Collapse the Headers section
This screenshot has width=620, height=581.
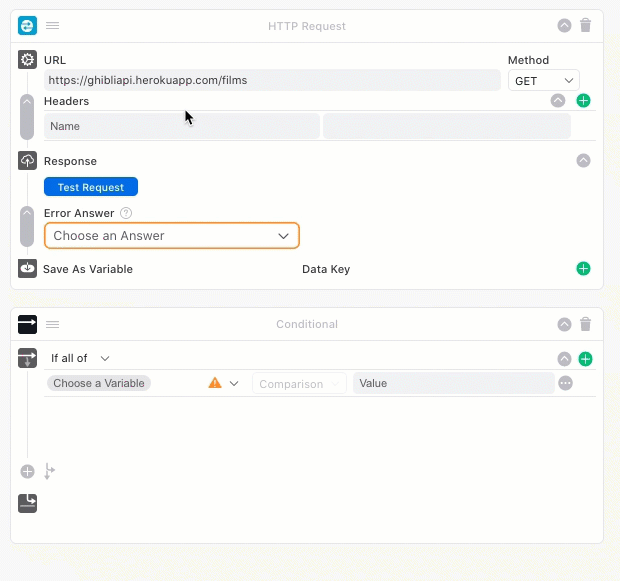(x=558, y=101)
